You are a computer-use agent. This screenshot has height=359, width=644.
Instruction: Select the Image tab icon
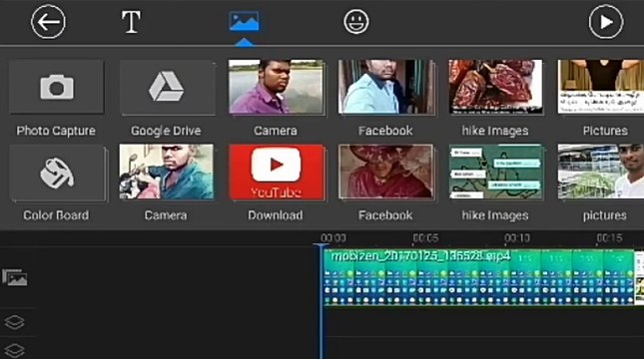244,22
